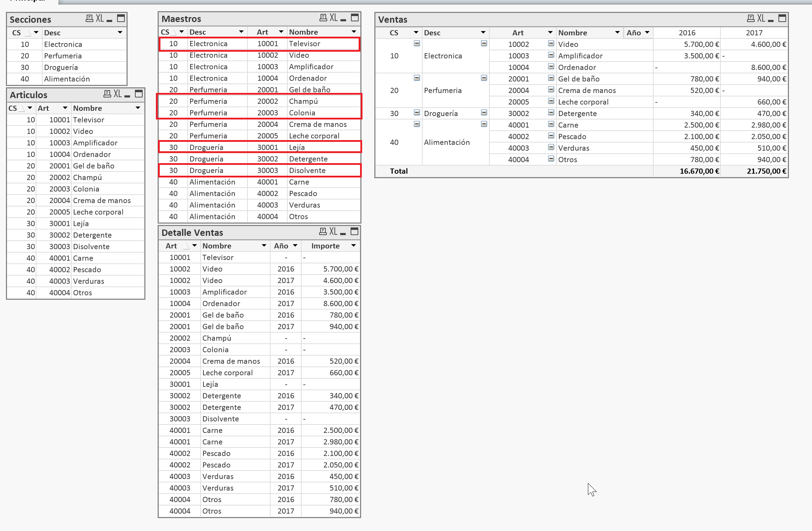Export Maestros table via XL icon
The image size is (812, 531).
pyautogui.click(x=334, y=18)
